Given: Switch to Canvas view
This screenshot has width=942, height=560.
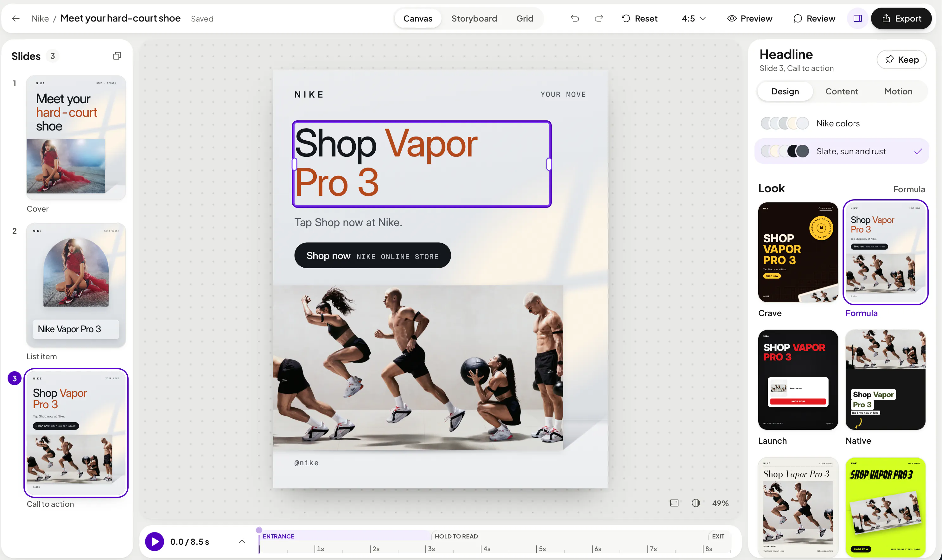Looking at the screenshot, I should coord(417,18).
